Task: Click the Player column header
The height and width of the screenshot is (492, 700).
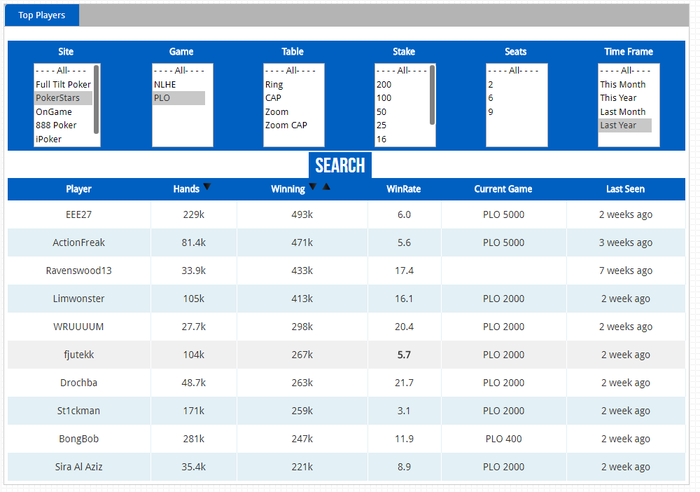Action: pyautogui.click(x=79, y=189)
